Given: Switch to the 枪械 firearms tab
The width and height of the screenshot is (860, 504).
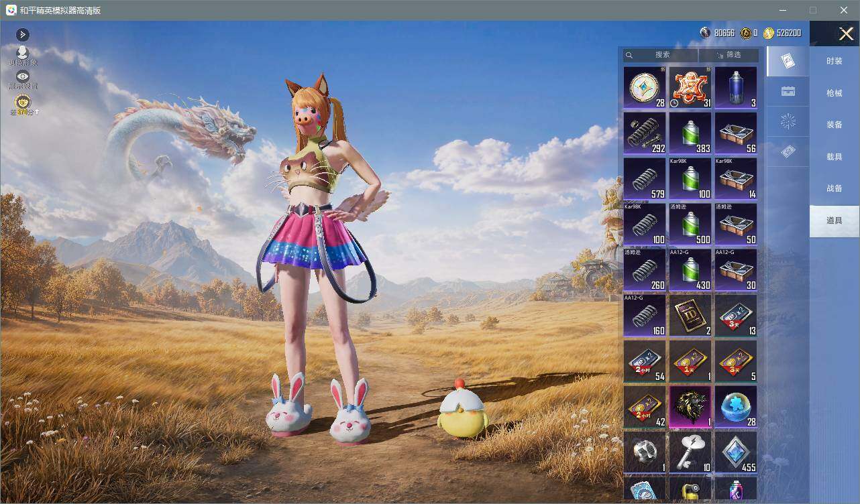Looking at the screenshot, I should pos(834,93).
